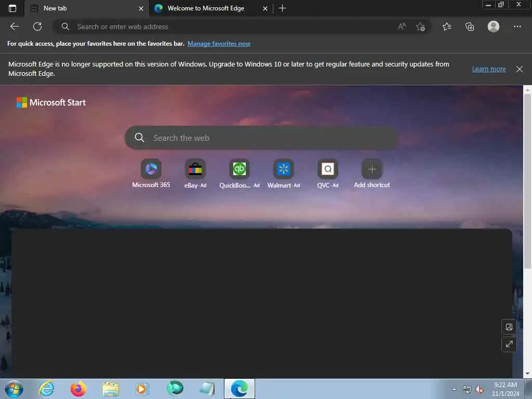This screenshot has width=532, height=399.
Task: Click the Microsoft Edge taskbar button
Action: (x=239, y=389)
